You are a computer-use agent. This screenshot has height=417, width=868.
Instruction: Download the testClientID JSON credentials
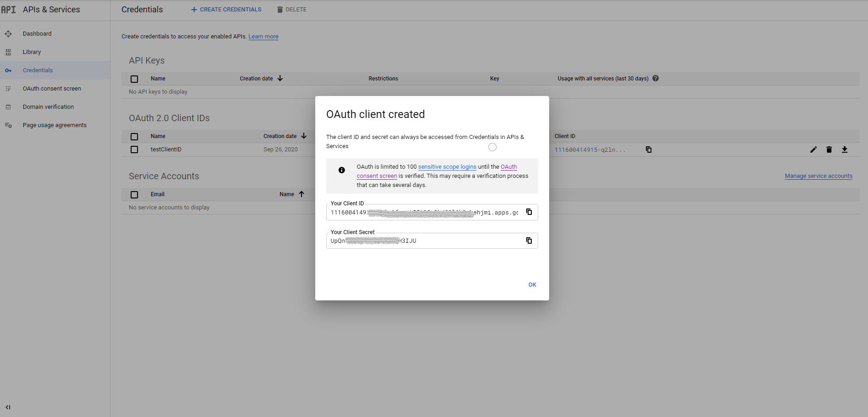(844, 150)
